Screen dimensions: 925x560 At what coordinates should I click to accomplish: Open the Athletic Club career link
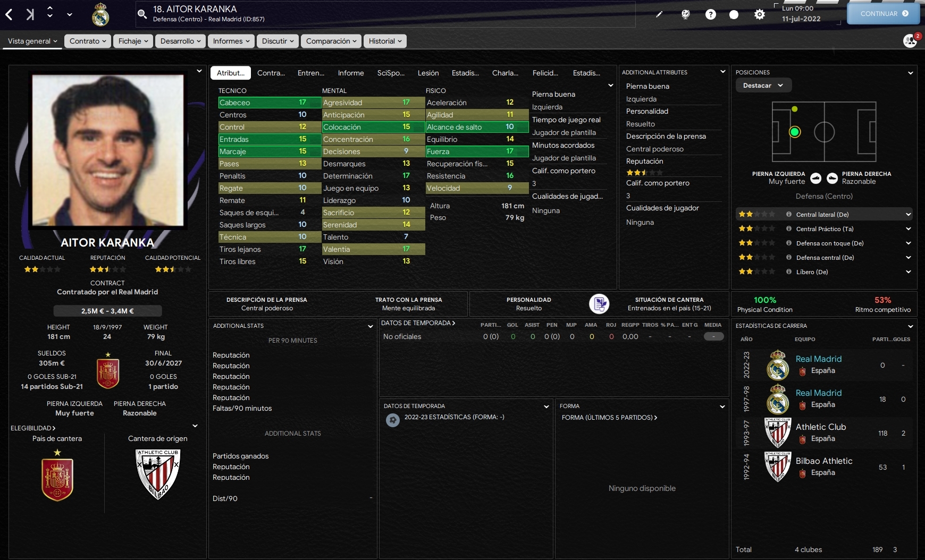(821, 427)
